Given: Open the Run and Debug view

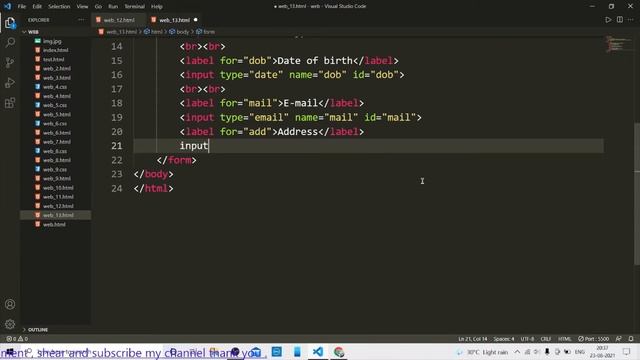Looking at the screenshot, I should coord(10,82).
